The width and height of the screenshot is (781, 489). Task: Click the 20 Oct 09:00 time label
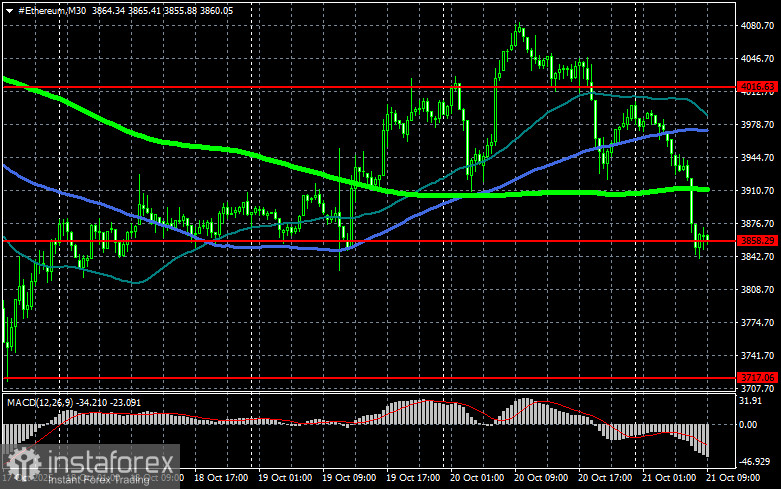click(x=541, y=478)
